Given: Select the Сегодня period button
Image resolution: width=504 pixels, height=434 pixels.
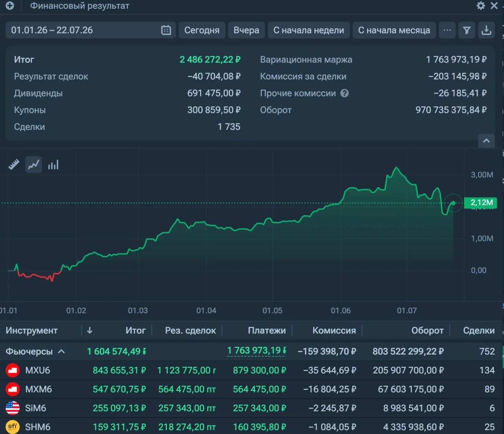Looking at the screenshot, I should pyautogui.click(x=202, y=30).
